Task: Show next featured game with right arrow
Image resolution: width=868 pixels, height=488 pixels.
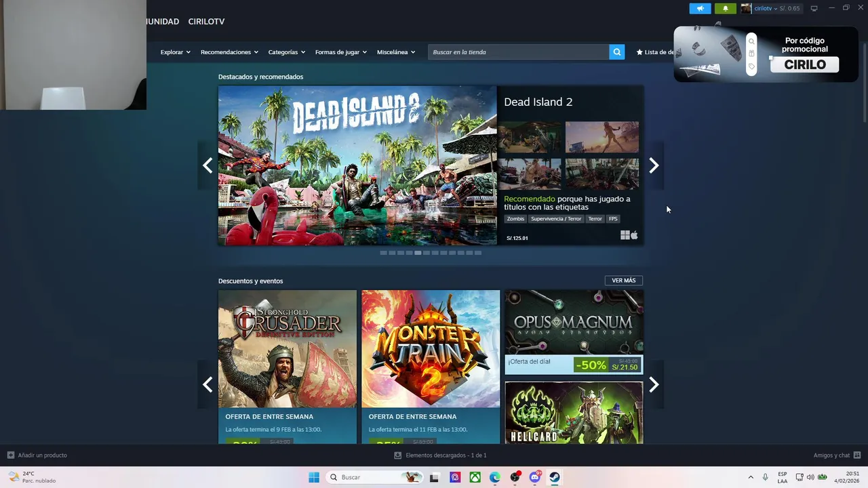Action: click(654, 165)
